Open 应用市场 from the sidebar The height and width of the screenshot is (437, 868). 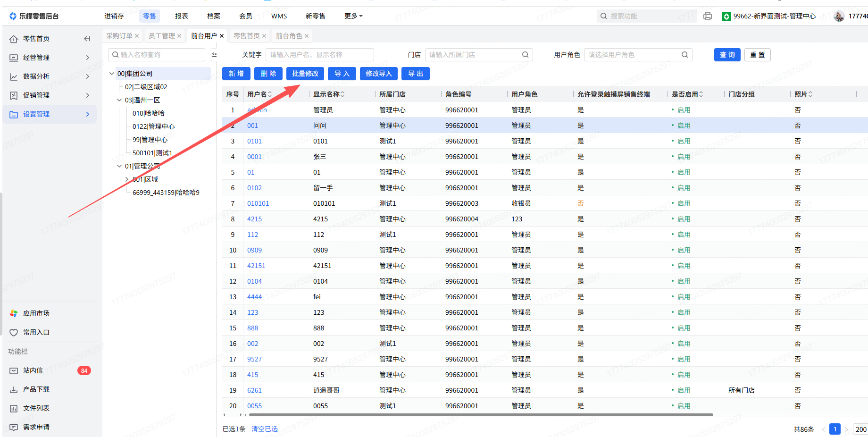click(x=36, y=313)
